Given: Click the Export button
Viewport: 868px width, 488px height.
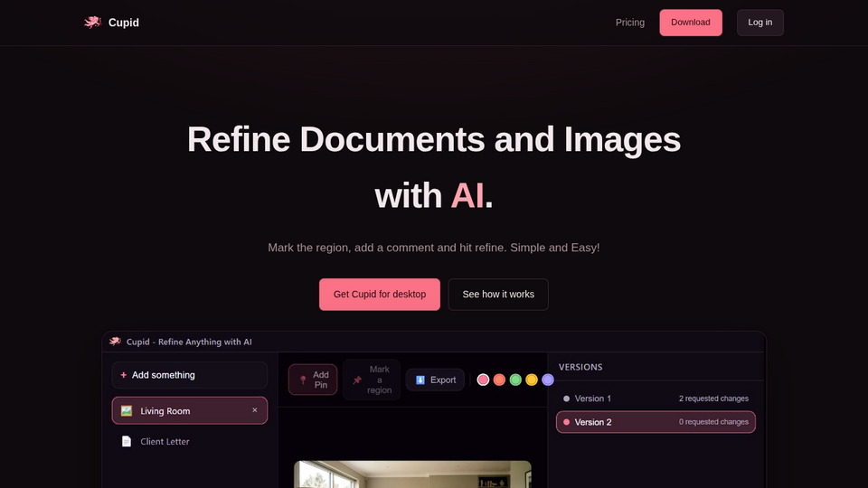Looking at the screenshot, I should pyautogui.click(x=435, y=380).
